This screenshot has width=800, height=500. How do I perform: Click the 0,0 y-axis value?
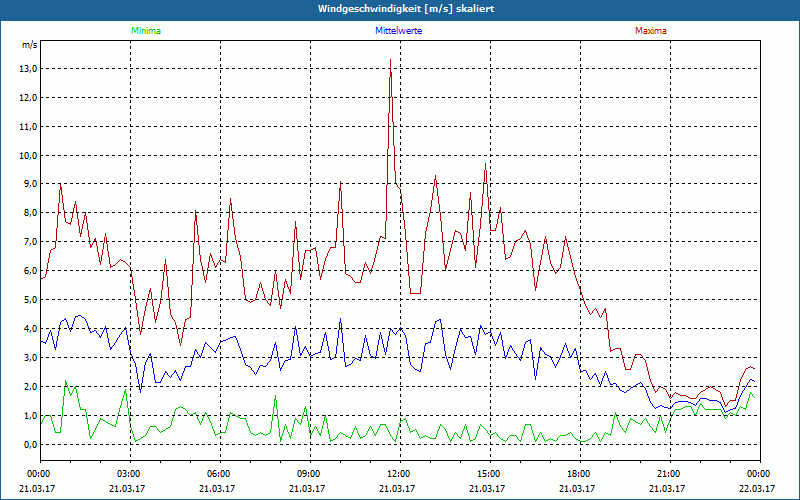pyautogui.click(x=31, y=444)
